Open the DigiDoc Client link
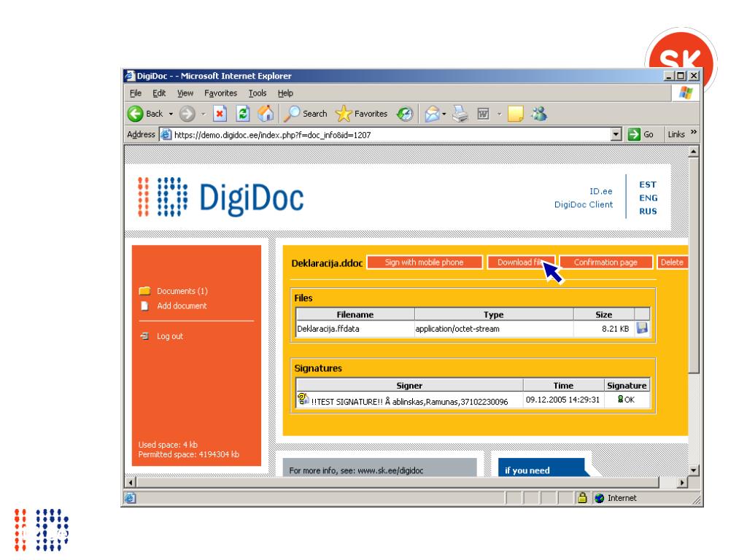 pos(584,205)
